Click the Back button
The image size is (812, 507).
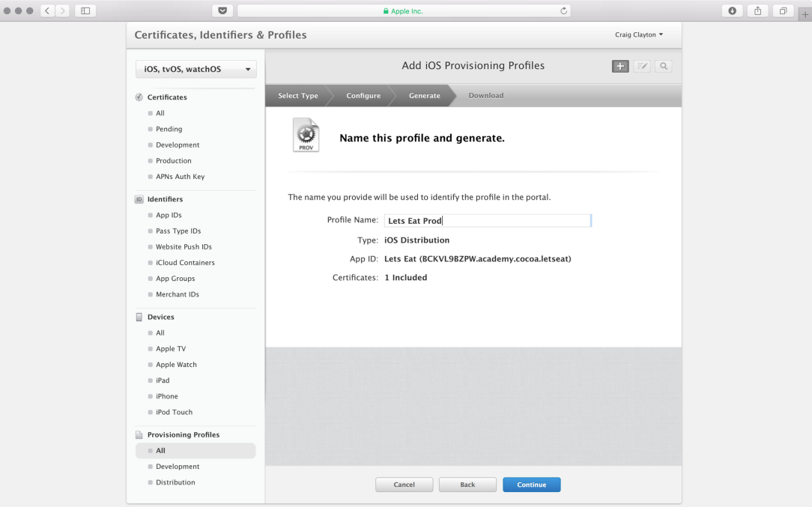pyautogui.click(x=467, y=485)
